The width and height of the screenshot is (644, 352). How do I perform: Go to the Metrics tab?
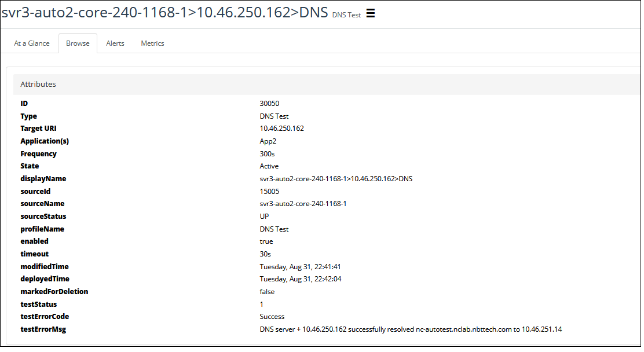152,43
